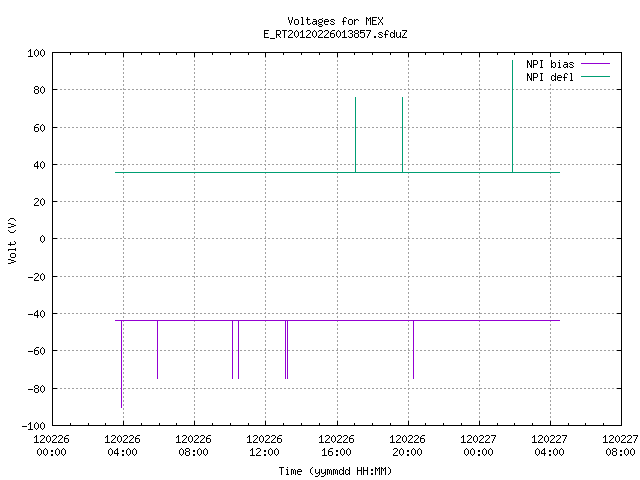Click the purple bias spike near 06:00
The width and height of the screenshot is (640, 480).
click(158, 350)
